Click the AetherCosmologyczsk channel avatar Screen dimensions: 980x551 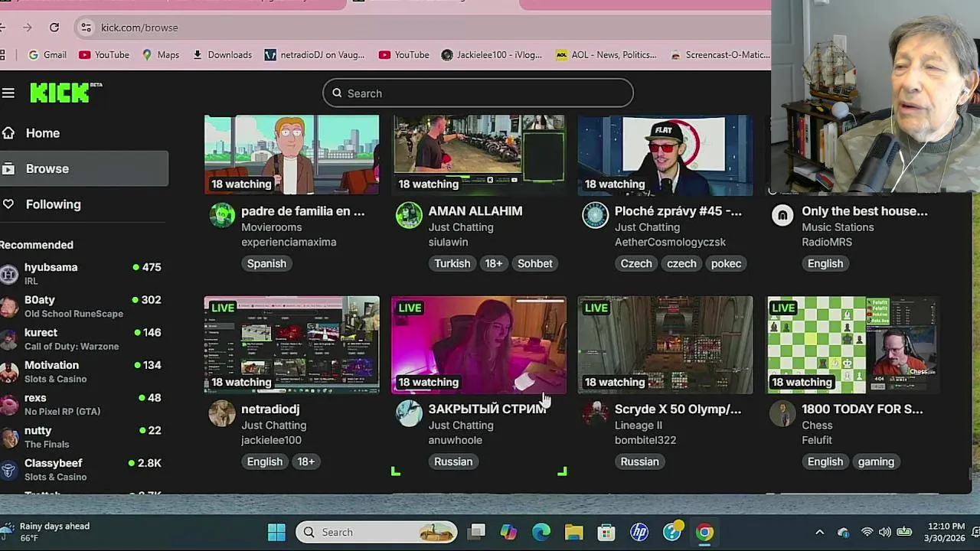pyautogui.click(x=595, y=215)
